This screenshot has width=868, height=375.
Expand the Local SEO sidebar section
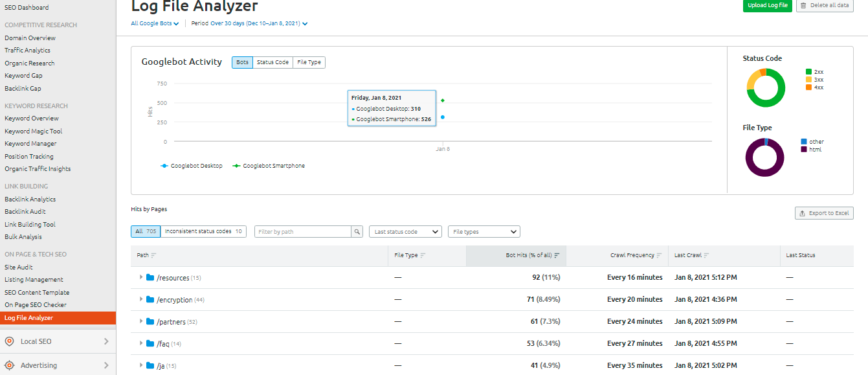click(x=58, y=341)
